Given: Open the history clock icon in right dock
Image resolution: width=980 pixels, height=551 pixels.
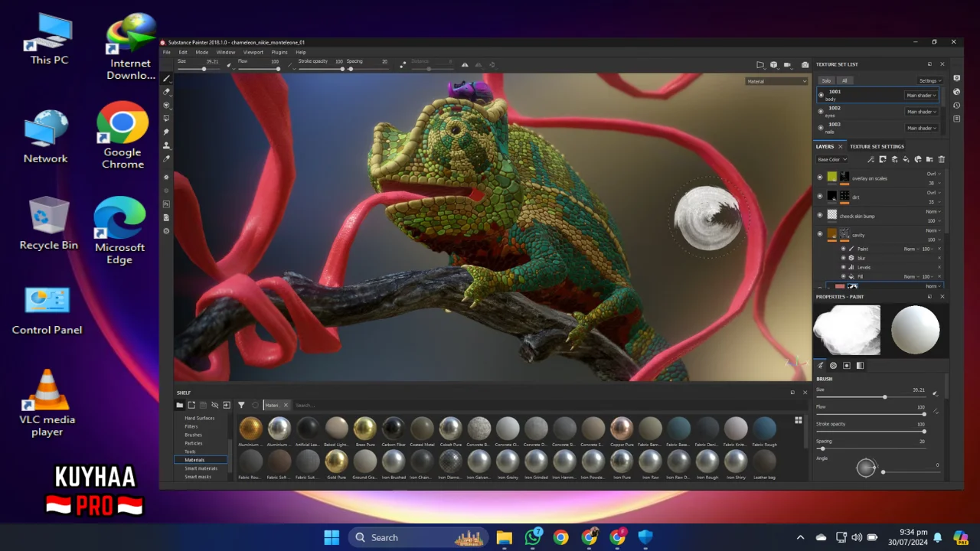Looking at the screenshot, I should point(956,105).
